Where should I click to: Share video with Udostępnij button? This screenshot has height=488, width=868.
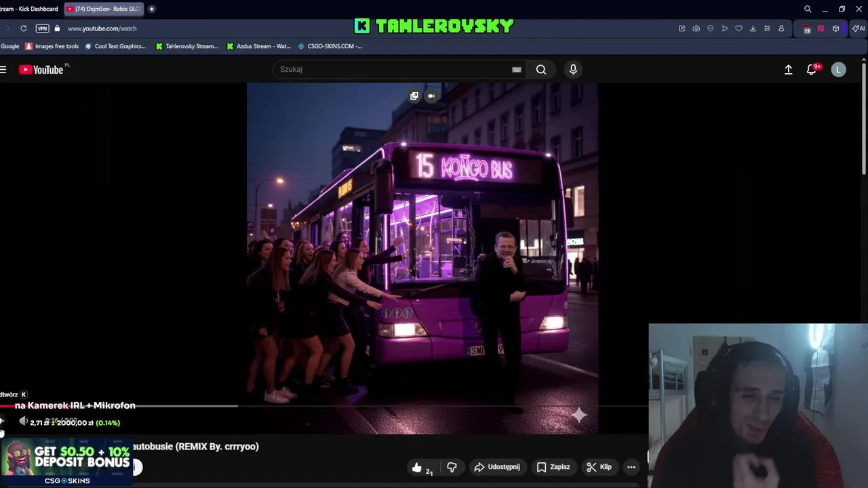(497, 467)
